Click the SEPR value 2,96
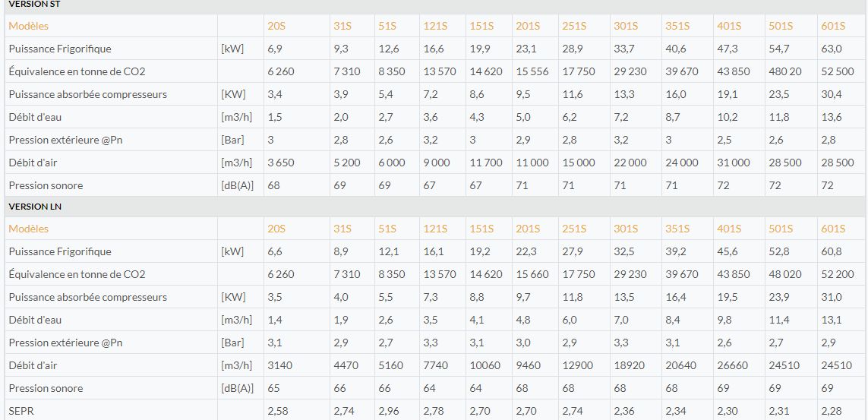This screenshot has width=868, height=420. 387,411
